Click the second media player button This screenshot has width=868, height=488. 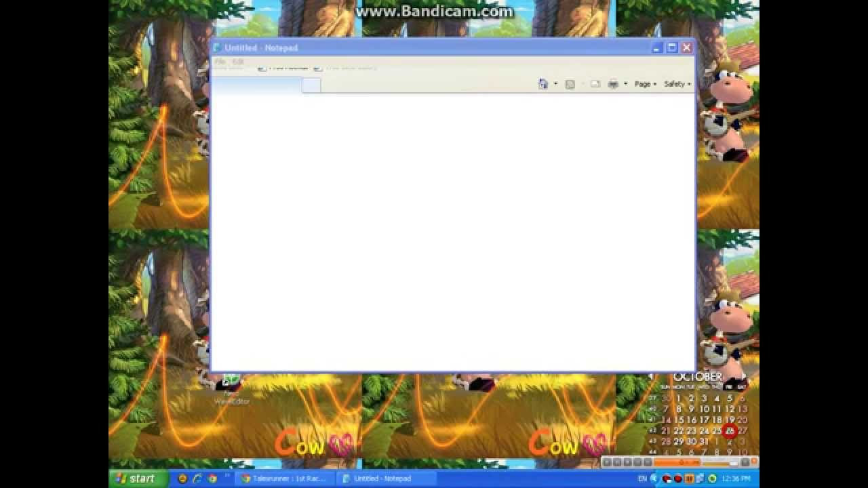point(618,462)
